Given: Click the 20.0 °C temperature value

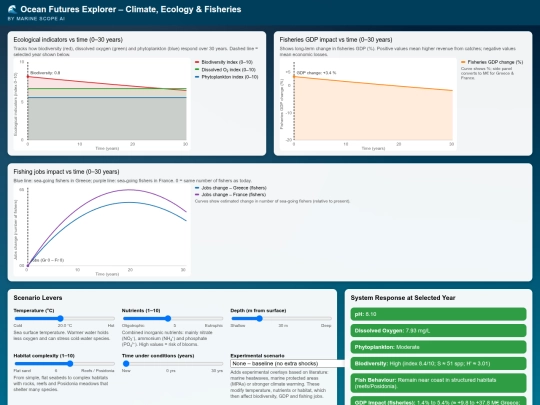Looking at the screenshot, I should coord(65,325).
